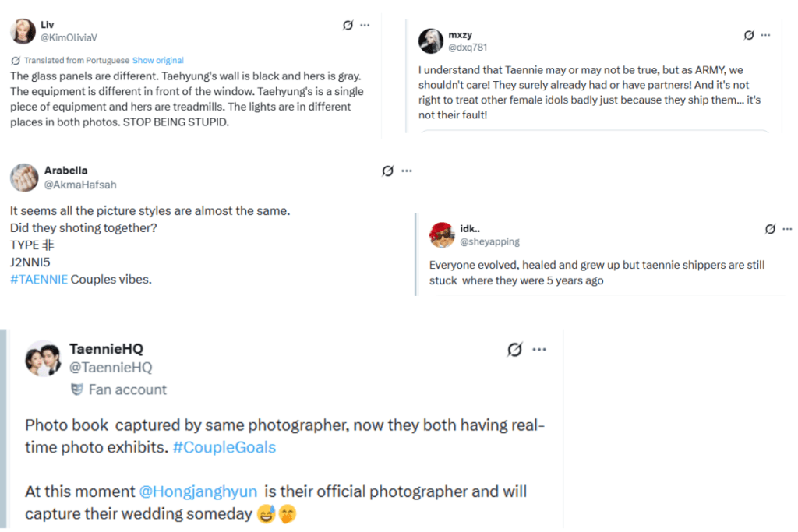The height and width of the screenshot is (532, 798).
Task: Click the crossed-circle icon on Liv's tweet
Action: click(348, 24)
